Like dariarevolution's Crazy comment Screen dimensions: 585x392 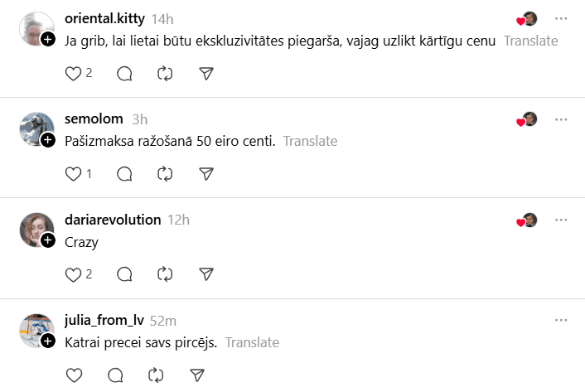tap(74, 273)
